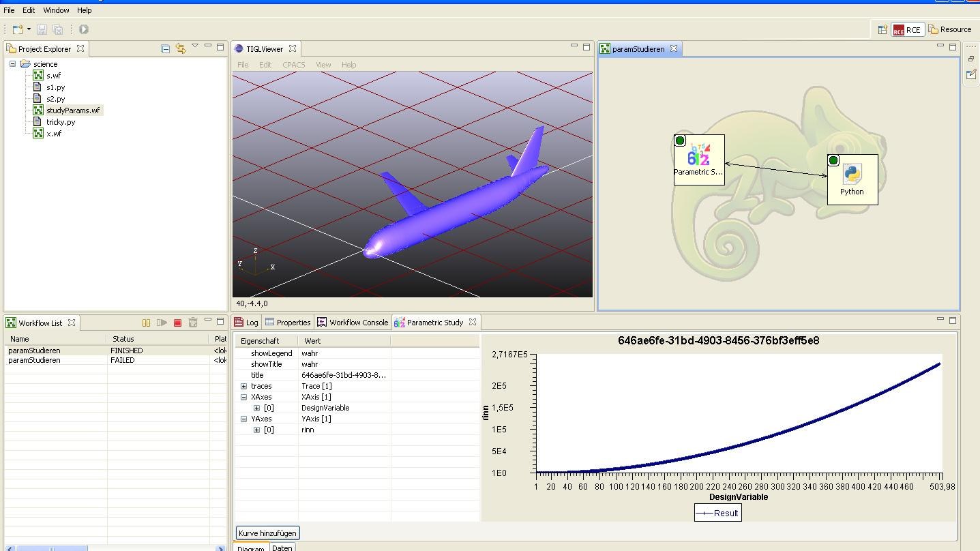
Task: Stop the running workflow with red square icon
Action: point(178,323)
